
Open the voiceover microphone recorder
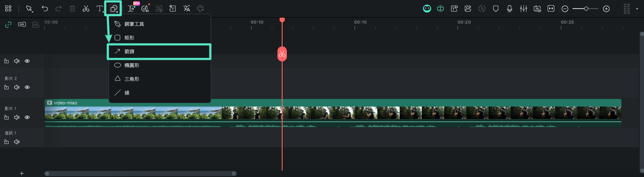[510, 9]
